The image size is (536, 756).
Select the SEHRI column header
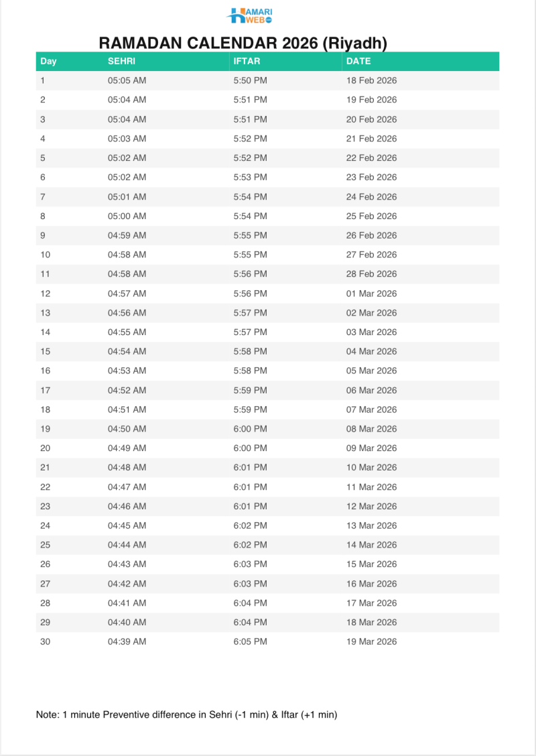(122, 61)
